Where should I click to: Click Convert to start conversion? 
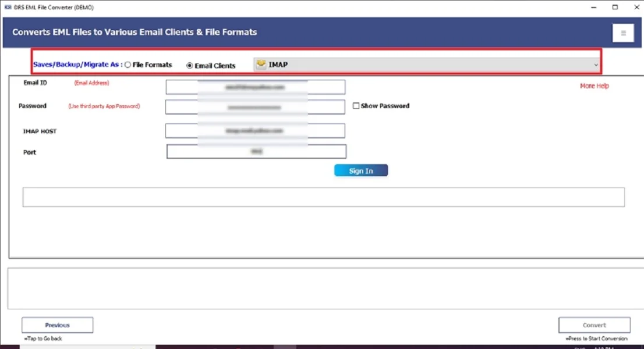click(595, 325)
